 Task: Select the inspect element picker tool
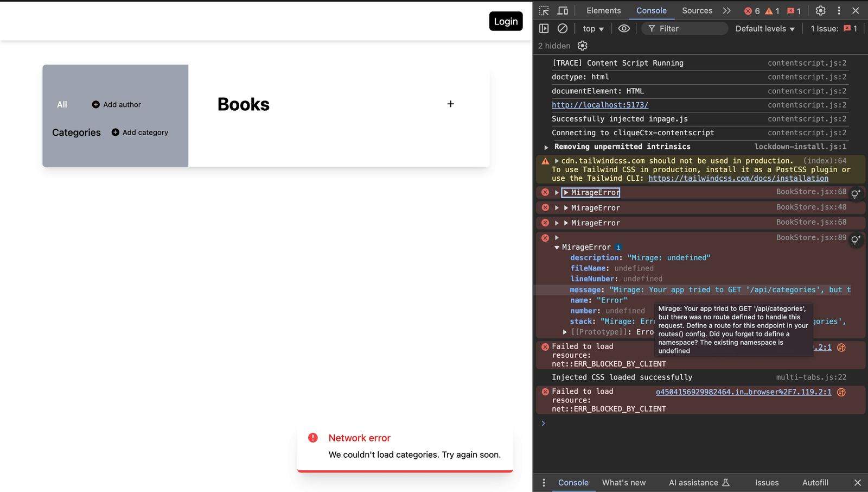(543, 10)
